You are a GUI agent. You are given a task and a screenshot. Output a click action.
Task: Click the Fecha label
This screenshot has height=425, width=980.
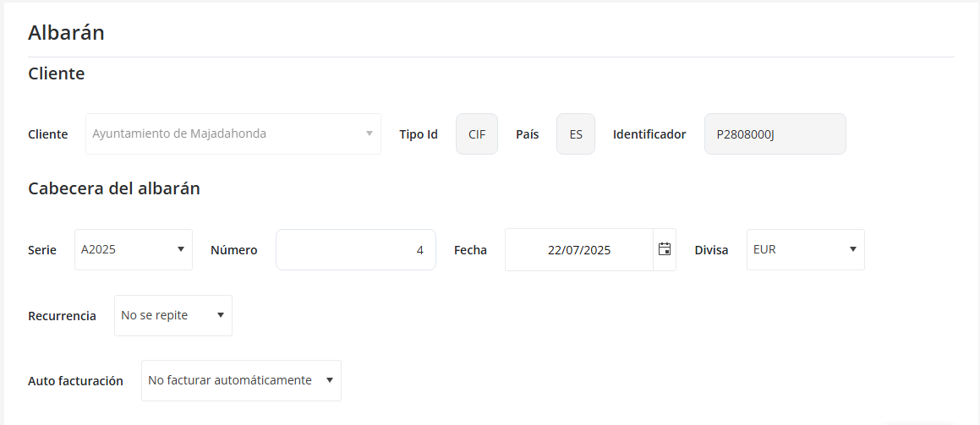tap(470, 250)
